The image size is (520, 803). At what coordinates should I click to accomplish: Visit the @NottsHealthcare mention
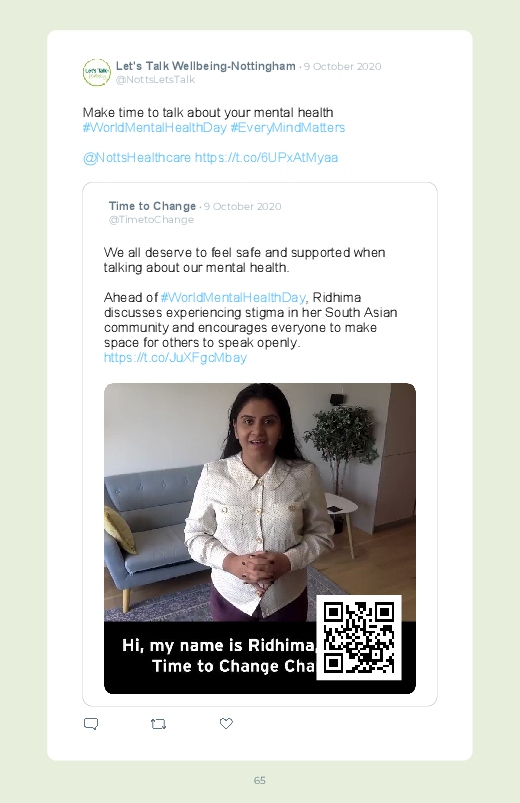pyautogui.click(x=137, y=158)
